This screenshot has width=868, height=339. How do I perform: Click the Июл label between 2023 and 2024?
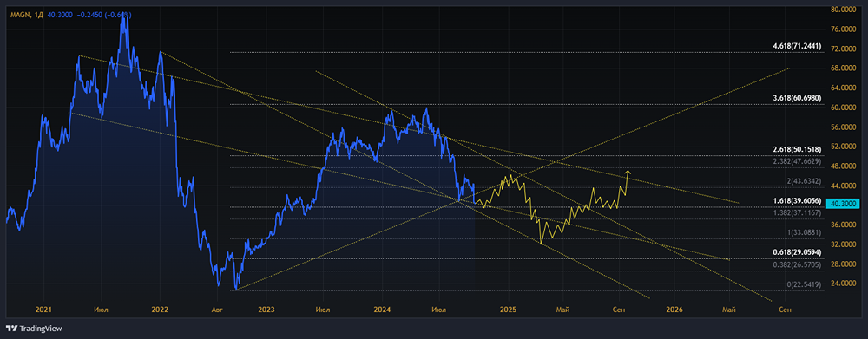(x=324, y=310)
